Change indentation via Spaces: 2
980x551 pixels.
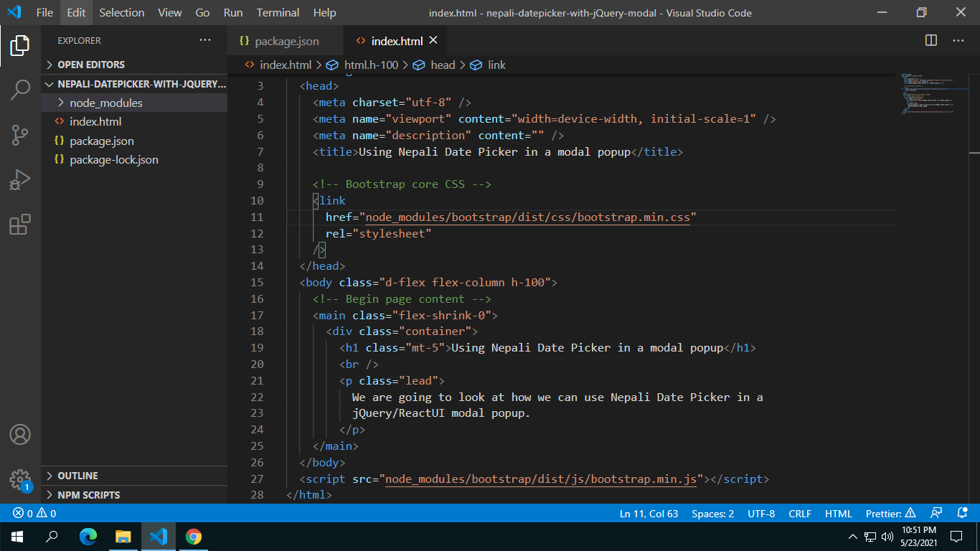pos(712,514)
